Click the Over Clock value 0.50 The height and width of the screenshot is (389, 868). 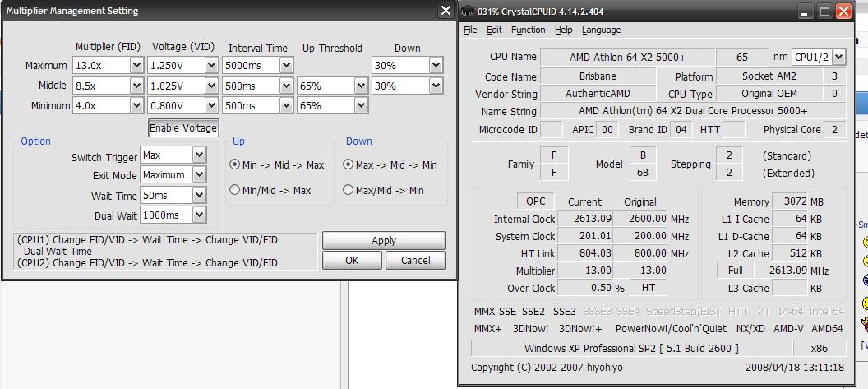584,288
